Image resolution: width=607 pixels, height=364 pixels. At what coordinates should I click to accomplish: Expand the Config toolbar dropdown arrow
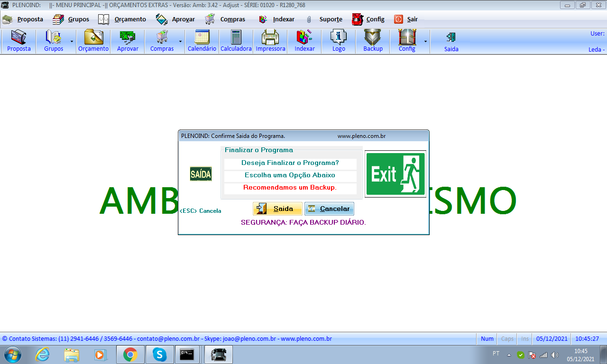pos(425,41)
